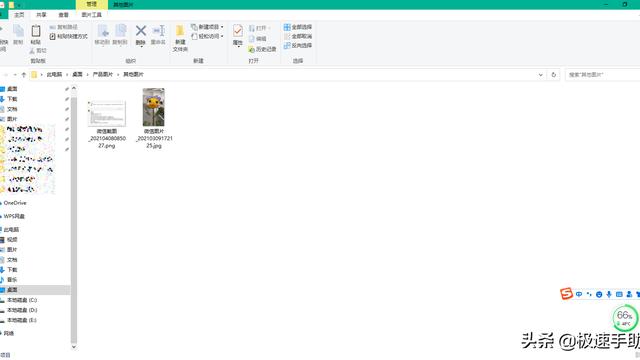Expand the address bar history dropdown
Image resolution: width=640 pixels, height=360 pixels.
point(540,75)
